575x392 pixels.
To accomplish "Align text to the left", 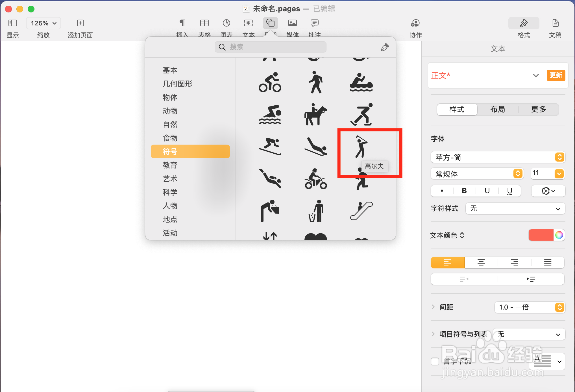I will (x=448, y=262).
